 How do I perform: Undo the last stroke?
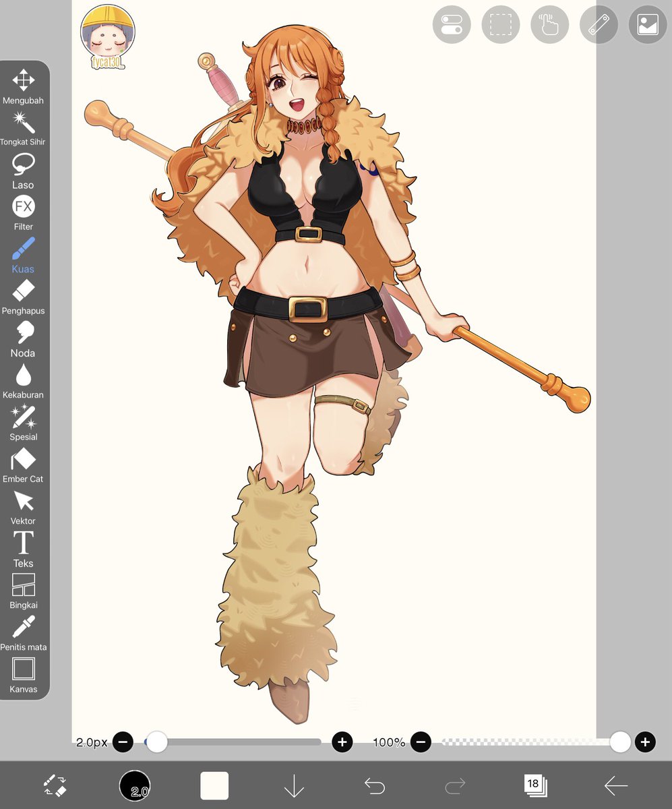tap(374, 786)
